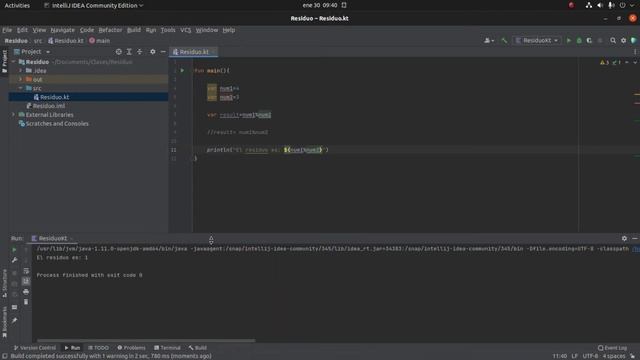This screenshot has height=360, width=640.
Task: Open the system volume icon in top bar
Action: pyautogui.click(x=600, y=5)
